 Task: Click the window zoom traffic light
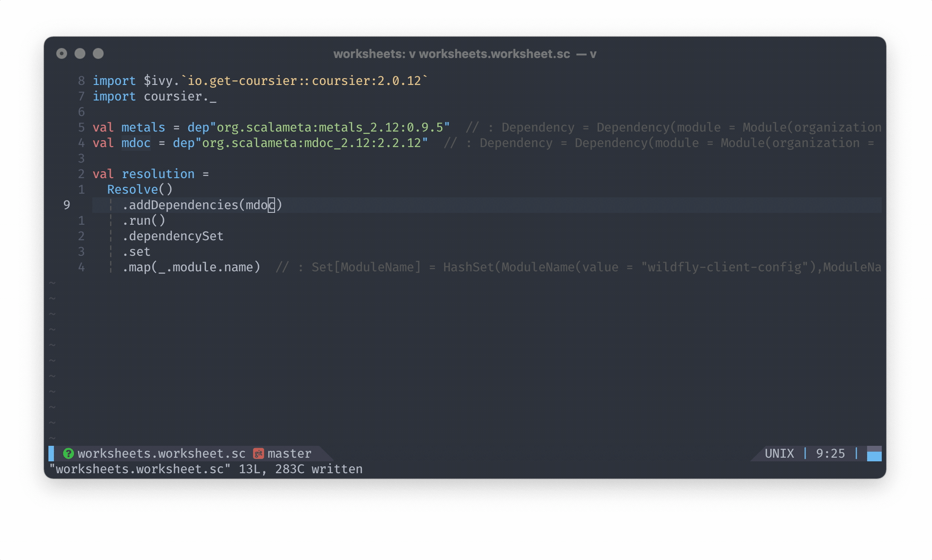point(98,53)
